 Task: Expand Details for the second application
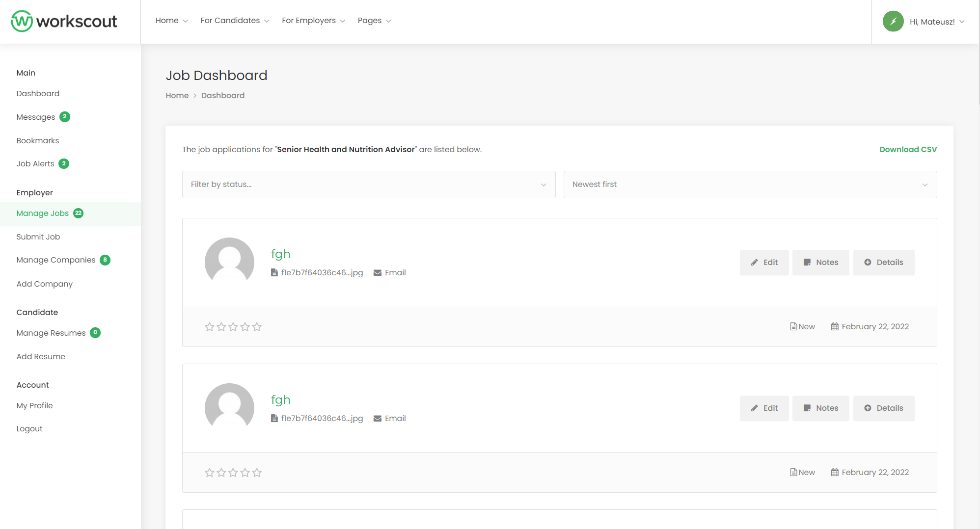[883, 408]
